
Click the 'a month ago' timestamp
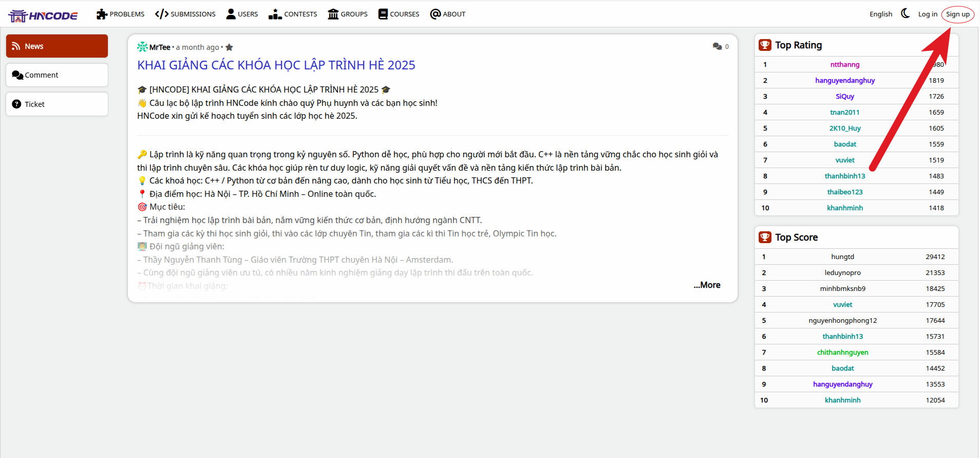[x=198, y=47]
